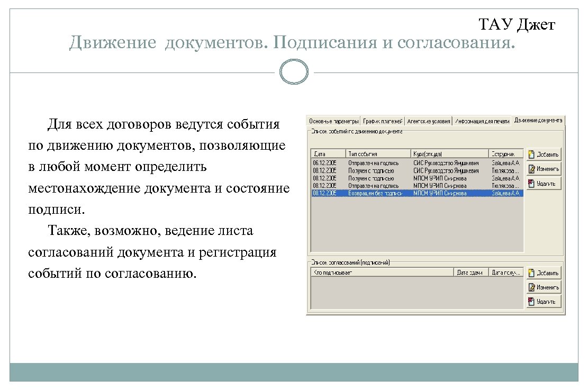Image resolution: width=588 pixels, height=390 pixels.
Task: Click the Дата получ... column header
Action: coord(506,273)
